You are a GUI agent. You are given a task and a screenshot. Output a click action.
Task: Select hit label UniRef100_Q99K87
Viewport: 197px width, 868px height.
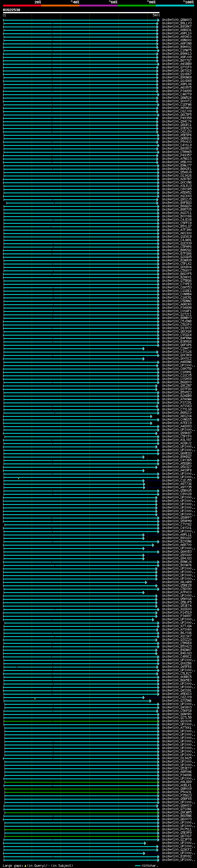tap(177, 433)
